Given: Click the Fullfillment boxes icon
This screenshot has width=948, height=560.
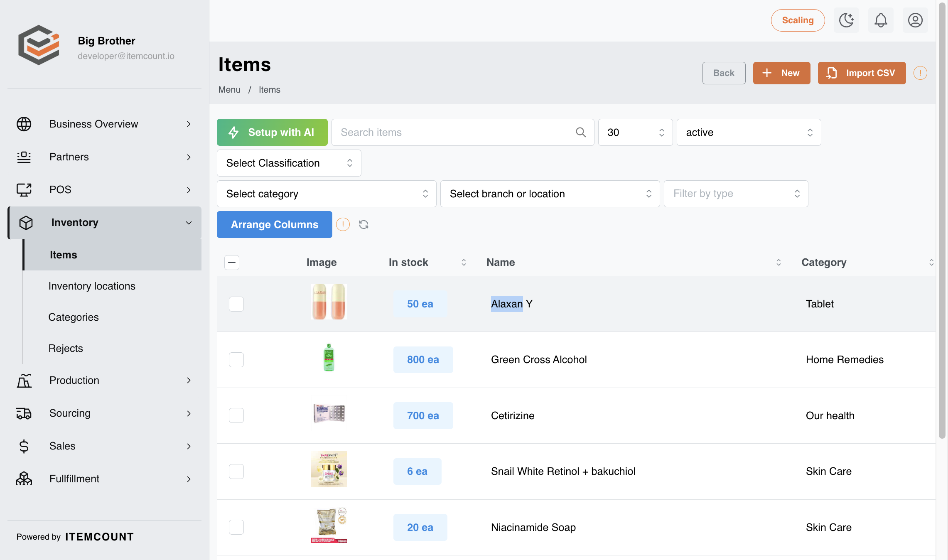Looking at the screenshot, I should coord(24,479).
